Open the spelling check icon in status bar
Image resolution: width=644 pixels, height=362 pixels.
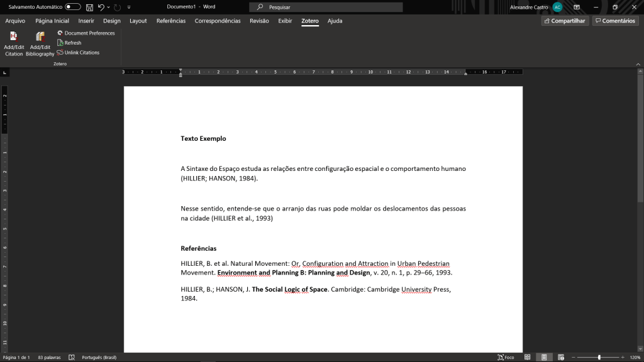tap(72, 357)
